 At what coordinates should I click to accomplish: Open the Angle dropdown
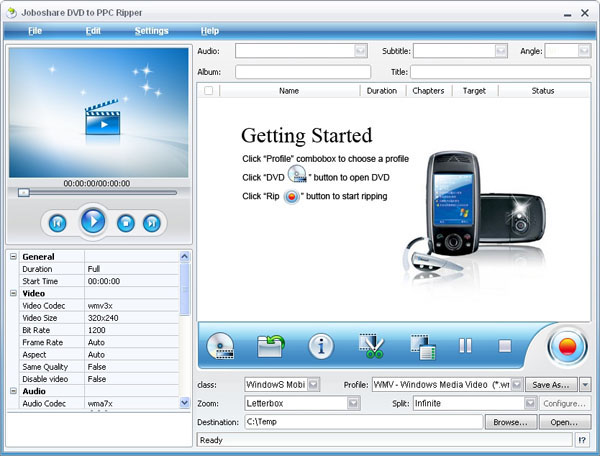[x=584, y=51]
